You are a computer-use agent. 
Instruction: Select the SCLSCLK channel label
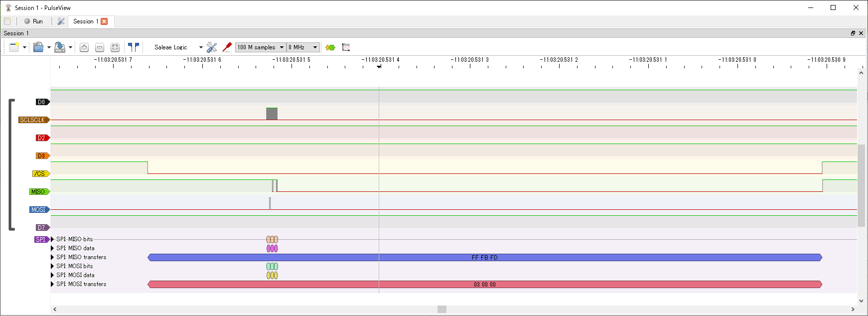point(34,120)
